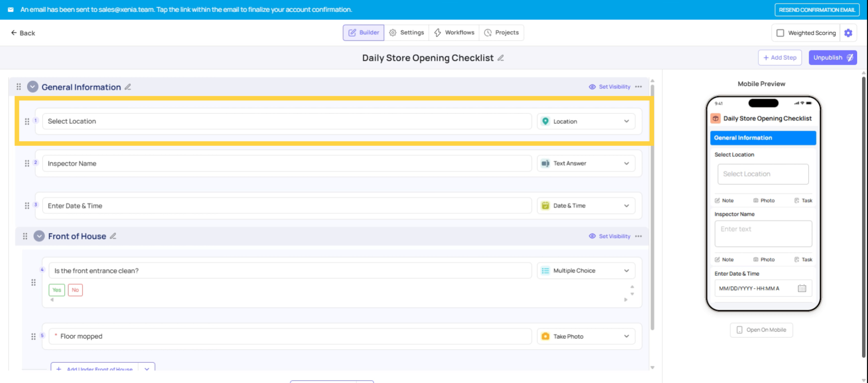The image size is (868, 383).
Task: Edit the Daily Store Opening Checklist title pencil
Action: [x=500, y=58]
